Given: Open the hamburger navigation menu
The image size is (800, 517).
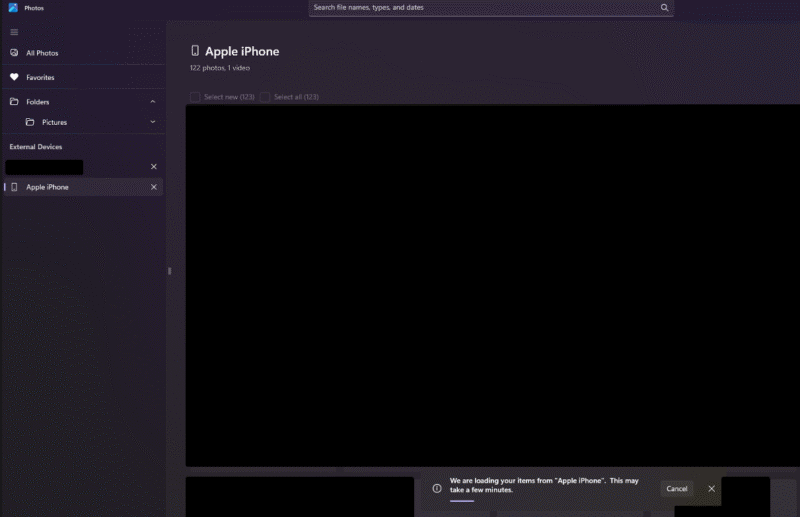Looking at the screenshot, I should [x=14, y=32].
